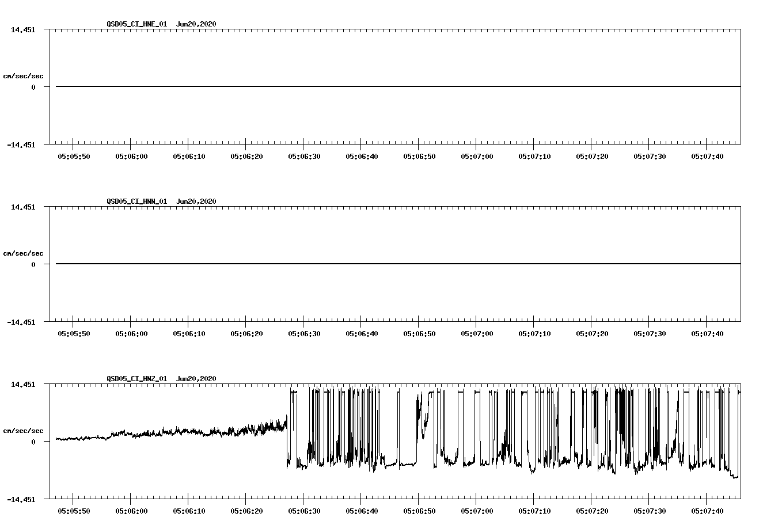Image resolution: width=782 pixels, height=532 pixels.
Task: Select the 05:06:10 time label under HNE plot
Action: (189, 157)
